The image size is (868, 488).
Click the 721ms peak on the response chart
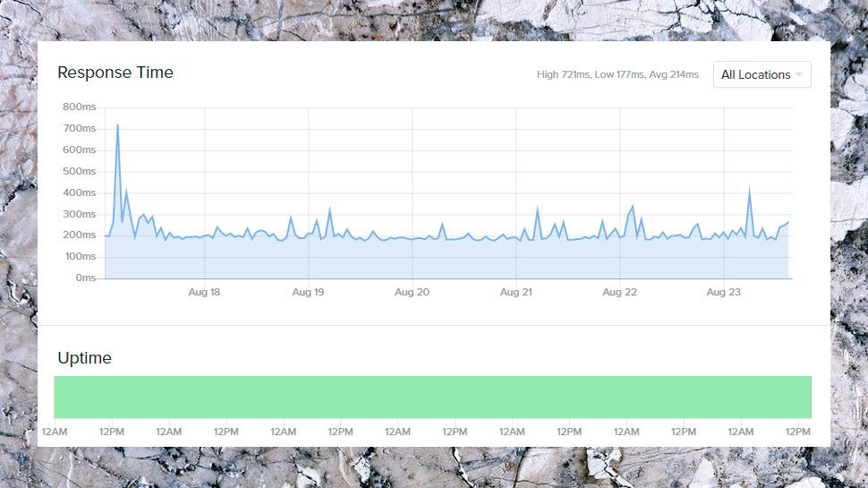point(117,125)
